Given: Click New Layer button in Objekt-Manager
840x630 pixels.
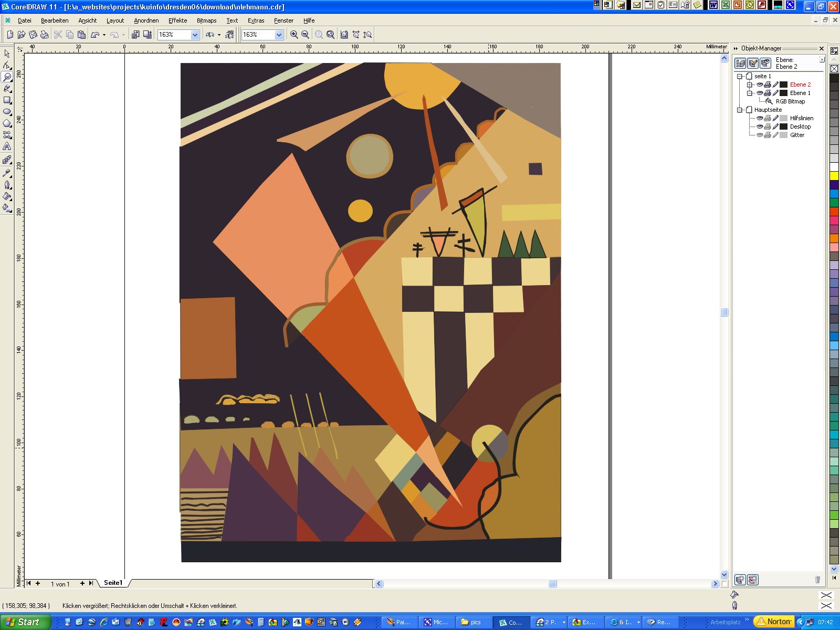Looking at the screenshot, I should coord(740,580).
